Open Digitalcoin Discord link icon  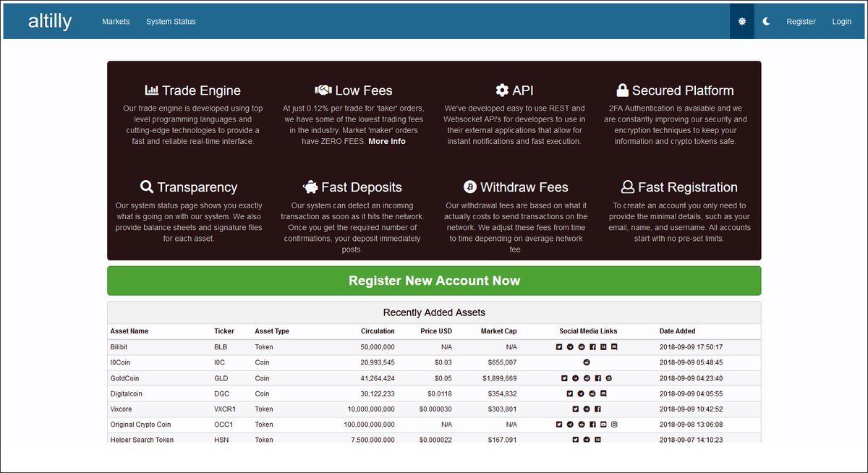603,393
